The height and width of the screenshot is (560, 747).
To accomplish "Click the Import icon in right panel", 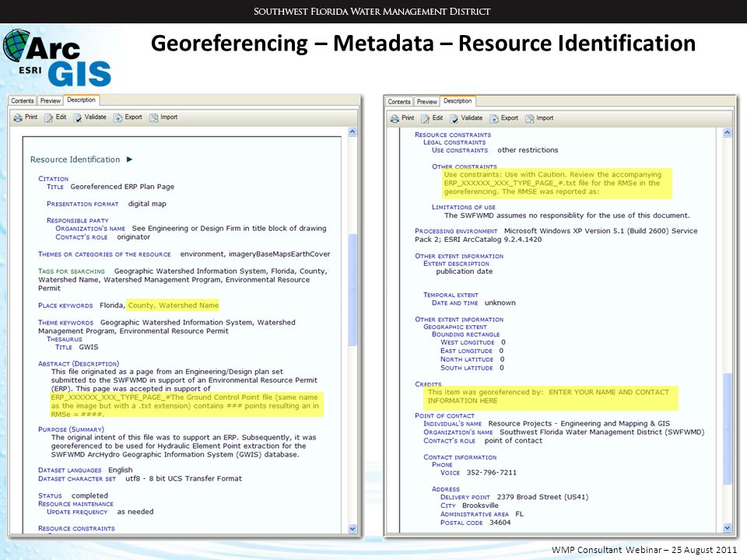I will pos(530,118).
